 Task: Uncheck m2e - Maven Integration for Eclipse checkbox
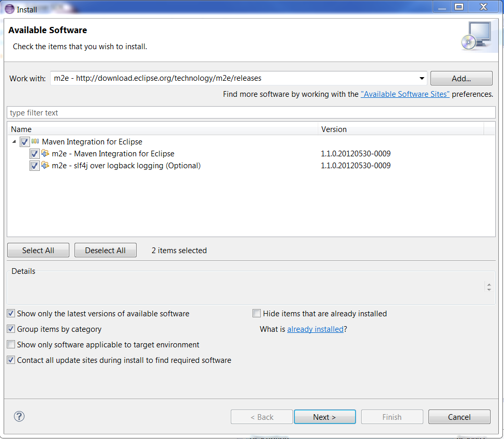[x=34, y=154]
